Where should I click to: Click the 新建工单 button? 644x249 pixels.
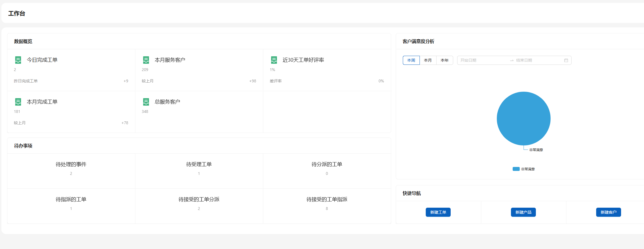tap(438, 212)
